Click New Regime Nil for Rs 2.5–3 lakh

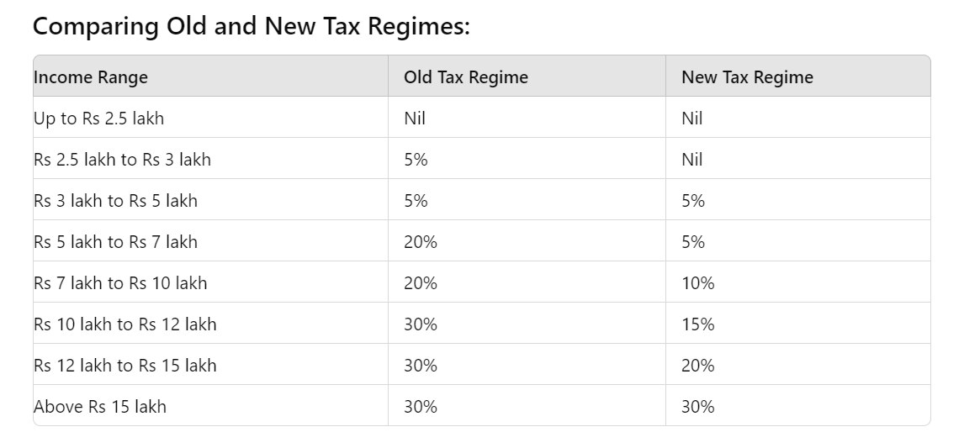point(692,160)
